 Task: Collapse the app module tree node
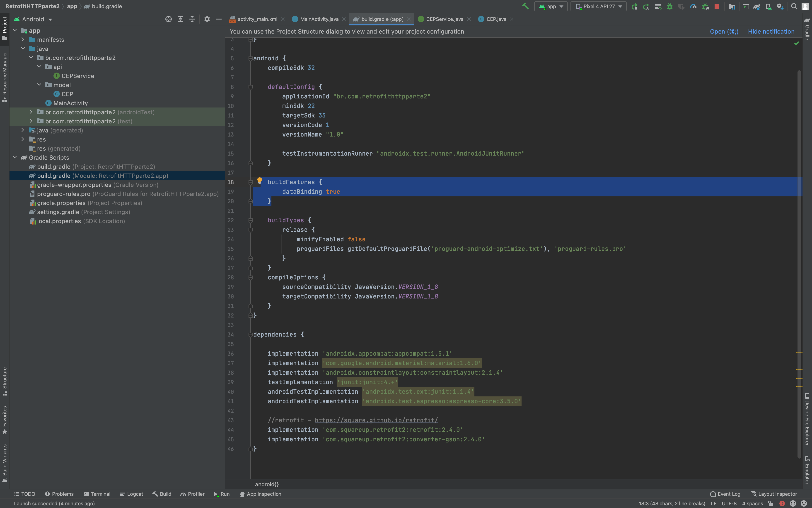coord(15,30)
